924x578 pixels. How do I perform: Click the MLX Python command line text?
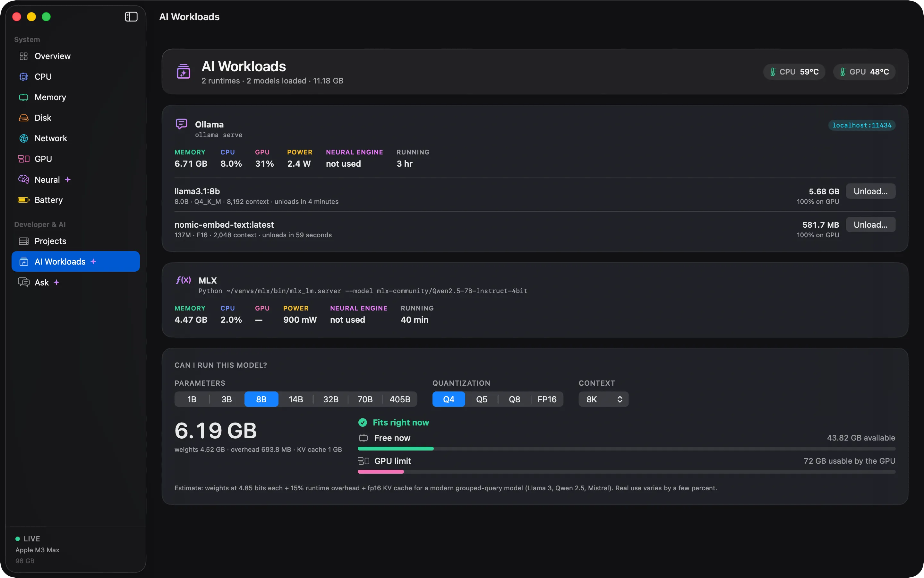(363, 291)
